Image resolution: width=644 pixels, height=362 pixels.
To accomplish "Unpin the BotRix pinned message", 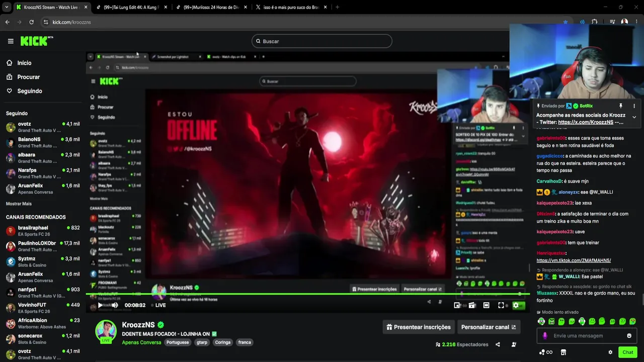I will click(x=620, y=106).
